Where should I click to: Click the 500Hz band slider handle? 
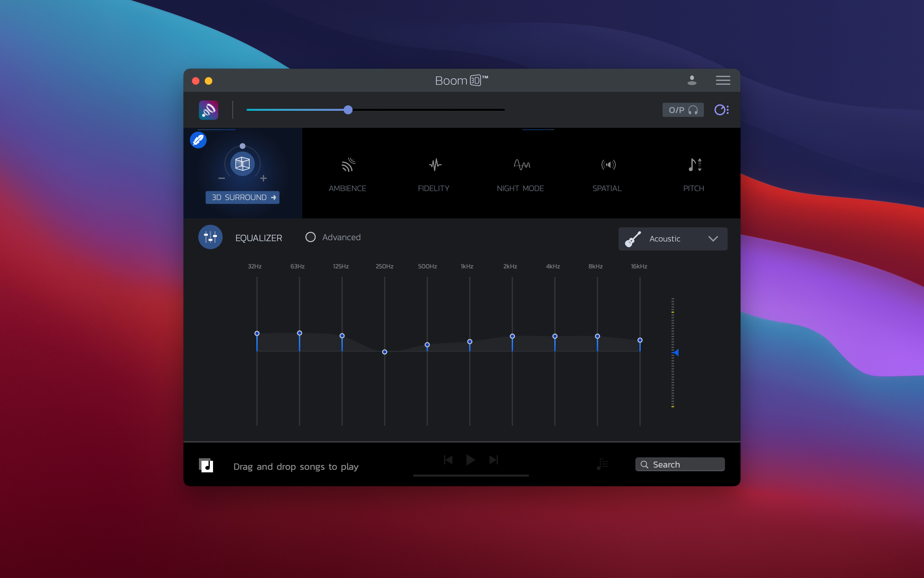point(427,345)
